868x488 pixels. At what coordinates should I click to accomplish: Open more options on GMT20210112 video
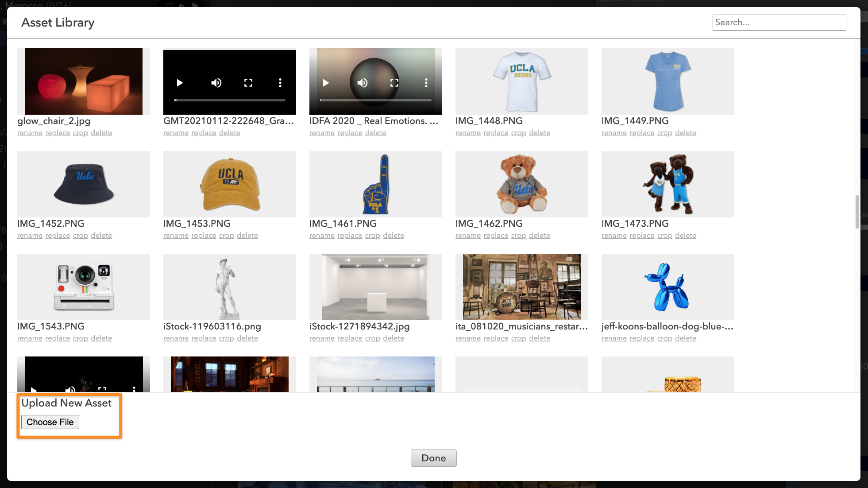[x=280, y=83]
